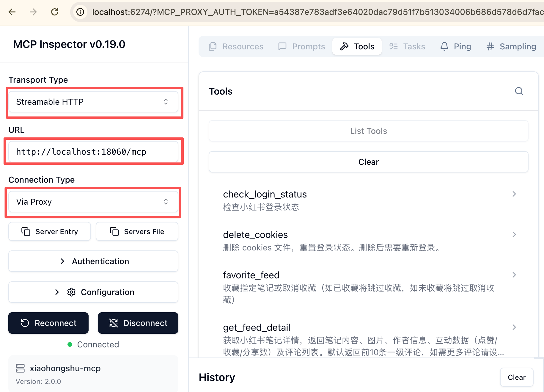Click the hash icon next to Sampling
Image resolution: width=544 pixels, height=392 pixels.
pyautogui.click(x=490, y=46)
